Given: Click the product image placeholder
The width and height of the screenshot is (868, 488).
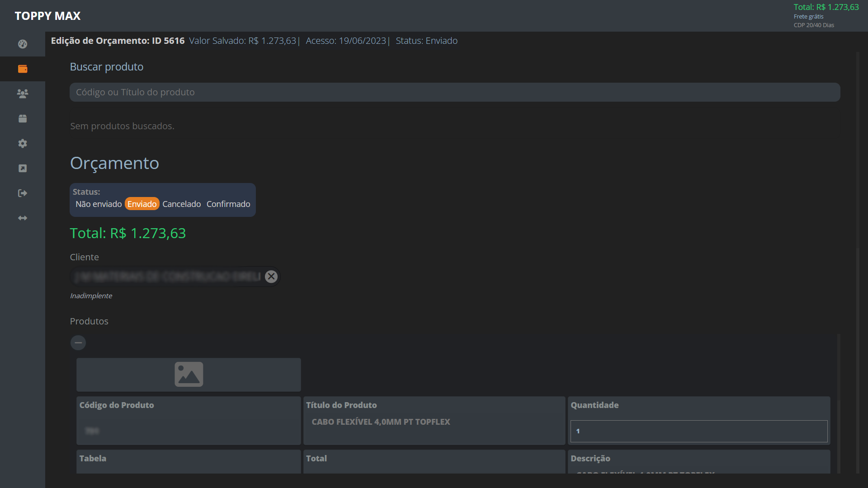Looking at the screenshot, I should point(189,375).
